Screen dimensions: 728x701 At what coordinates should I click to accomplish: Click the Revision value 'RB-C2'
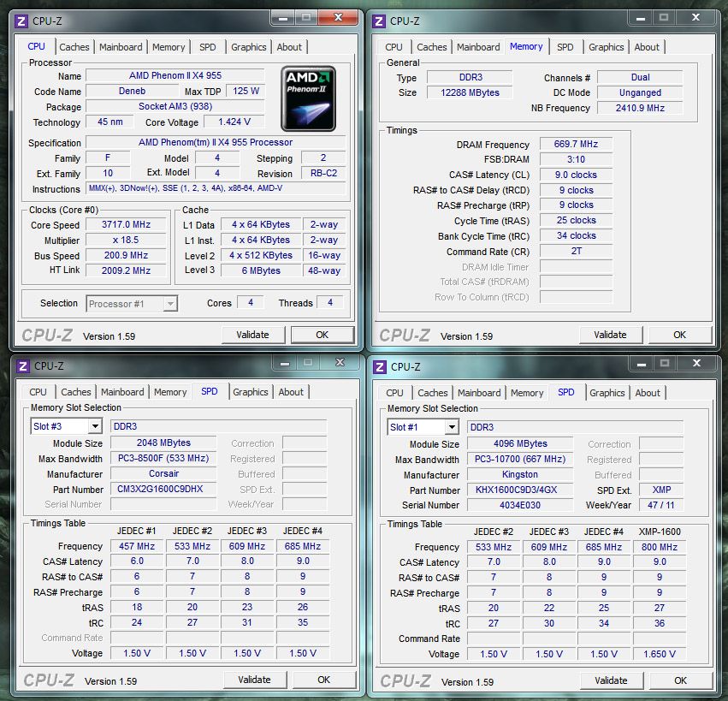click(x=323, y=173)
